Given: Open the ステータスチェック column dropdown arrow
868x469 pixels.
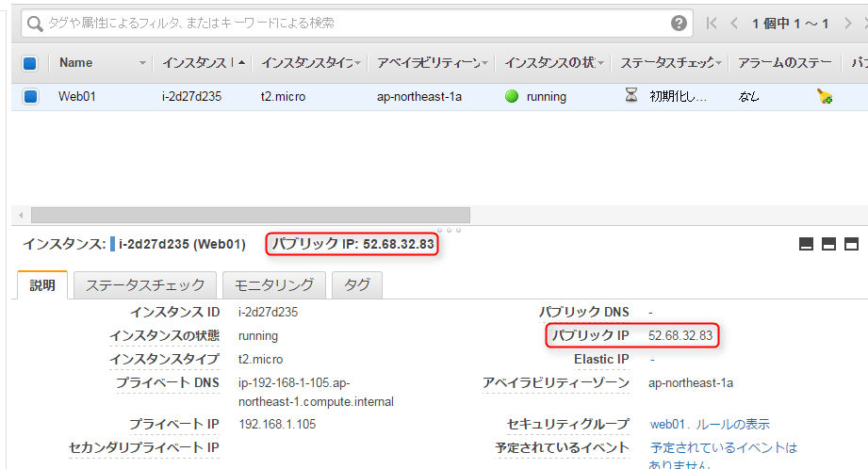Looking at the screenshot, I should coord(719,63).
